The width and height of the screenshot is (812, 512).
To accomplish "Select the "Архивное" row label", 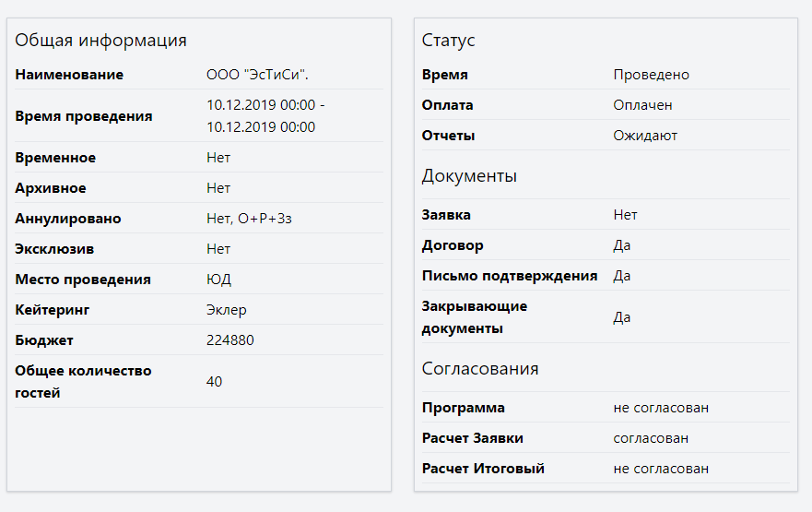I will (51, 188).
